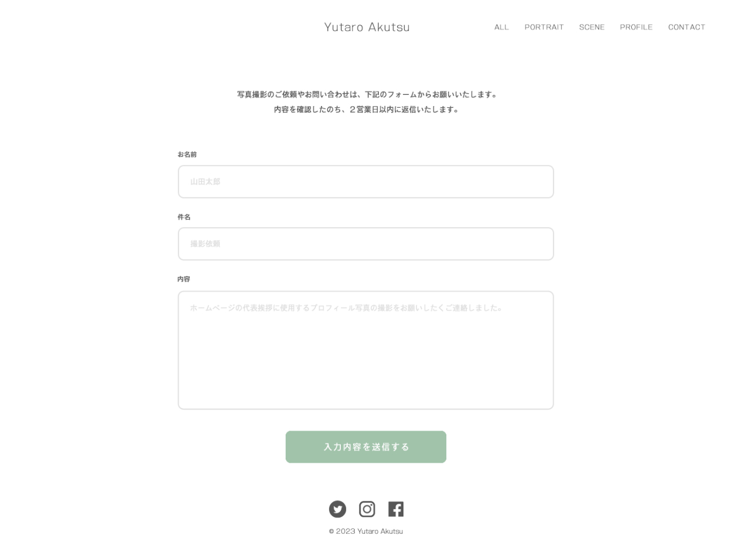This screenshot has height=560, width=732.
Task: Click the 件名 field label
Action: point(184,217)
